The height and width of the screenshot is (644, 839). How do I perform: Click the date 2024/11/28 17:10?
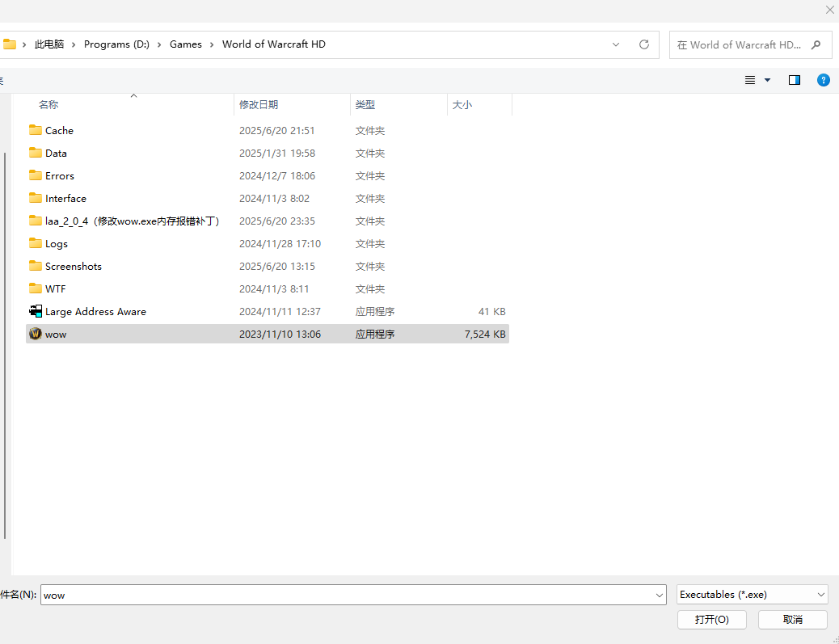click(280, 244)
